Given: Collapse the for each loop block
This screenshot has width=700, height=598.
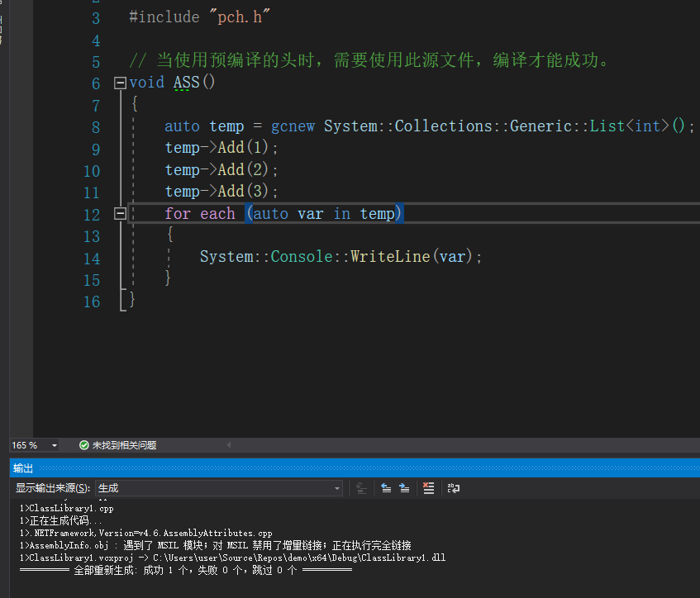Looking at the screenshot, I should 120,214.
